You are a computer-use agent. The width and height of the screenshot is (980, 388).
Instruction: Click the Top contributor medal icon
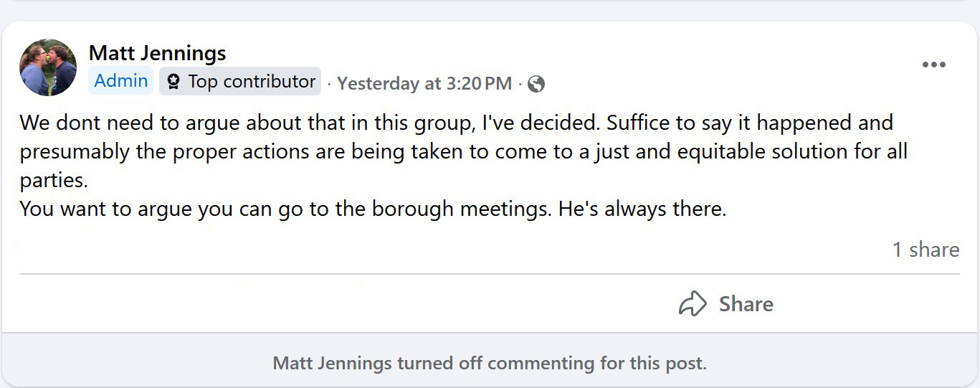coord(173,82)
